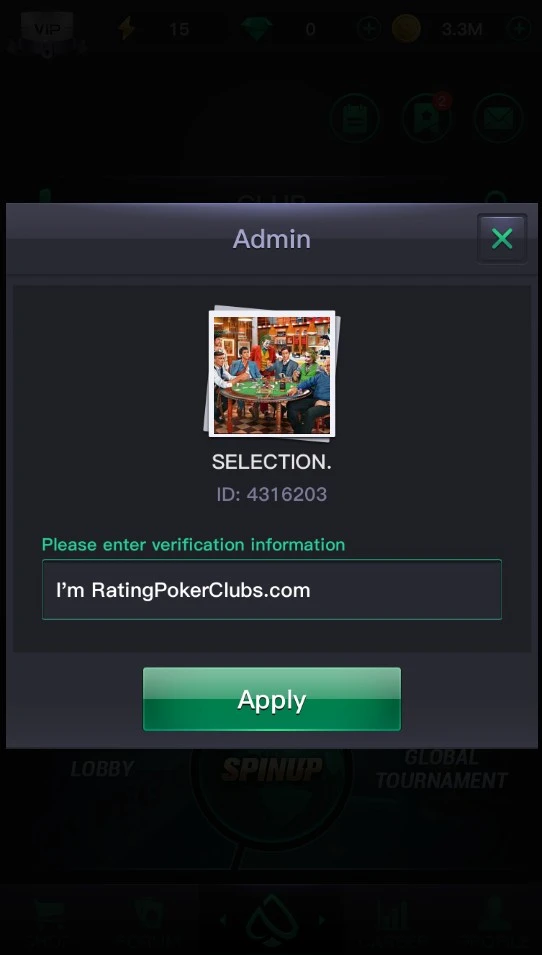This screenshot has width=542, height=955.
Task: Tap the green diamond gem icon
Action: coord(256,29)
